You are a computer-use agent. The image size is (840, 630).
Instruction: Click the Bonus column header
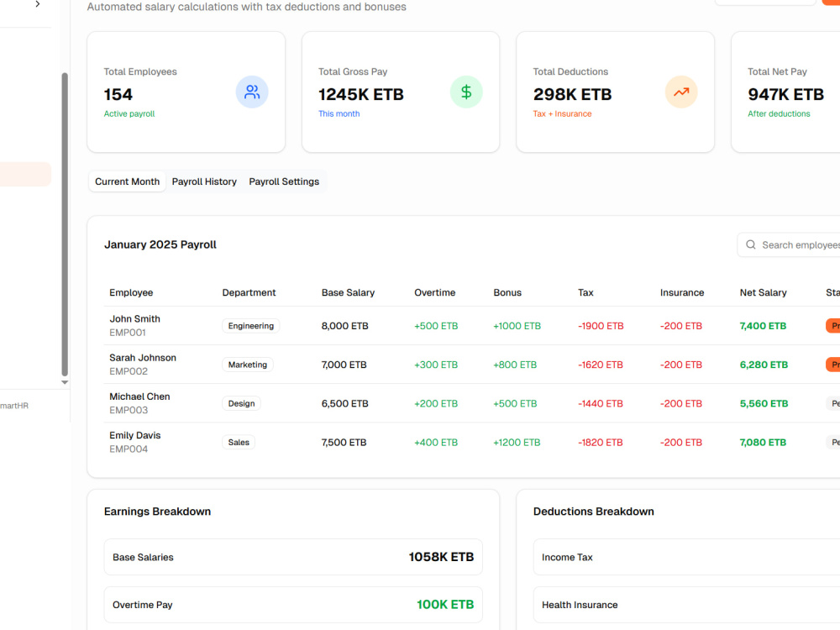(507, 292)
